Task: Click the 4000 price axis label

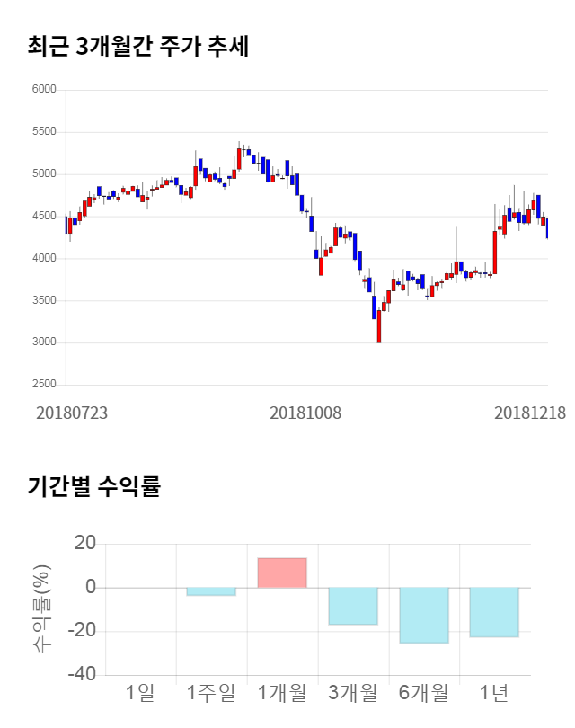Action: point(45,258)
